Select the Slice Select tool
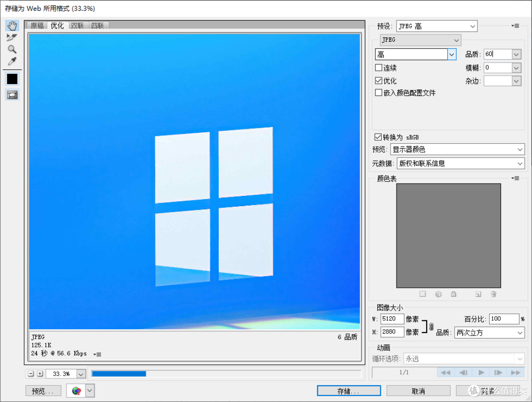 12,37
